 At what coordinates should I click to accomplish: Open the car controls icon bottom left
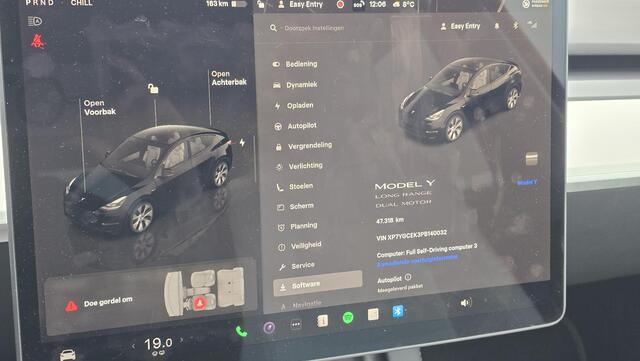[x=68, y=354]
